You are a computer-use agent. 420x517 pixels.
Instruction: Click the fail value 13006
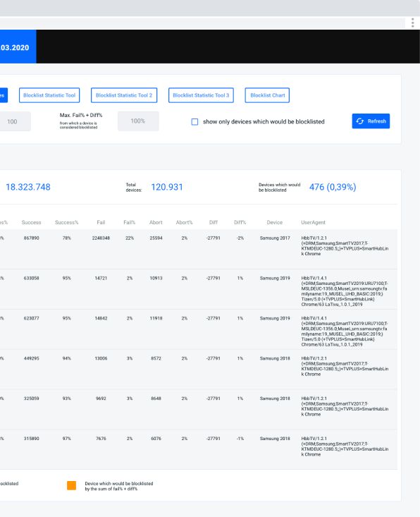(101, 358)
